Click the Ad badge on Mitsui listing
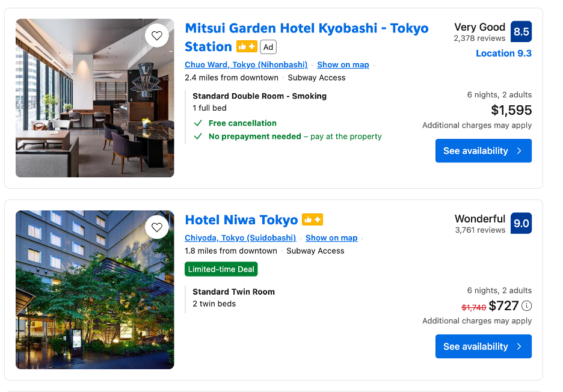The height and width of the screenshot is (392, 563). coord(268,47)
